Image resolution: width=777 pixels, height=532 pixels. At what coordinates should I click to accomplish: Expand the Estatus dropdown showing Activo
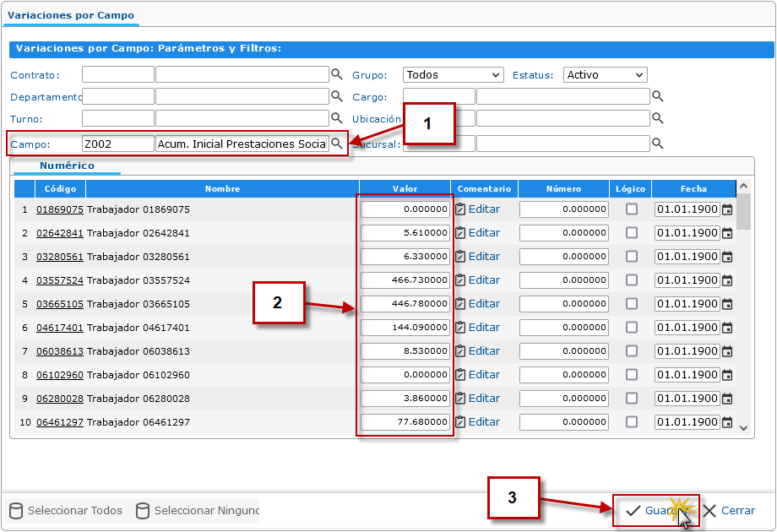605,75
